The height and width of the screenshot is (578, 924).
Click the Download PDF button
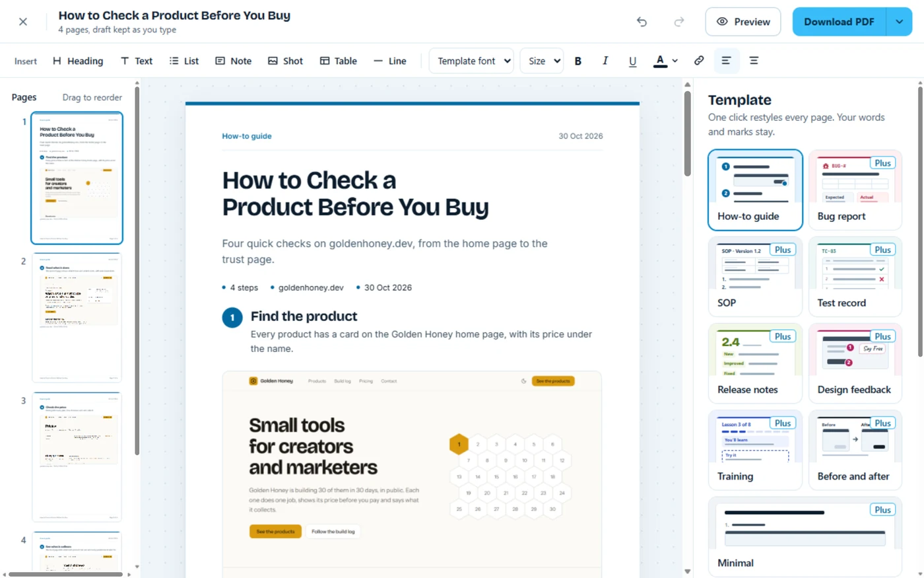coord(839,22)
